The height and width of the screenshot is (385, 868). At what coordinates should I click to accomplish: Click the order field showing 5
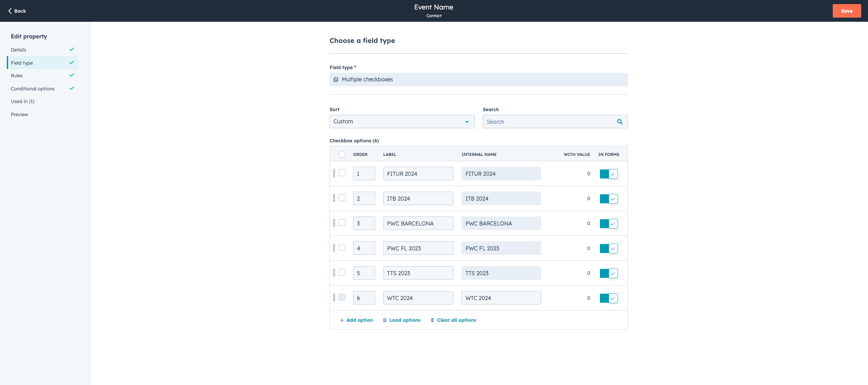(x=364, y=273)
